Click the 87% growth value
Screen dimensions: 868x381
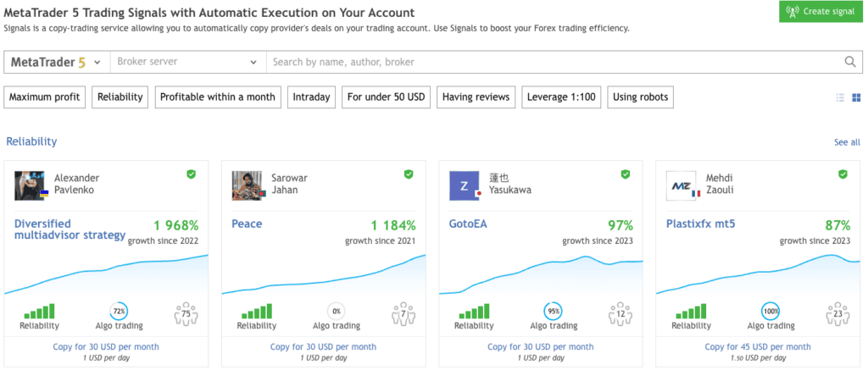[837, 225]
